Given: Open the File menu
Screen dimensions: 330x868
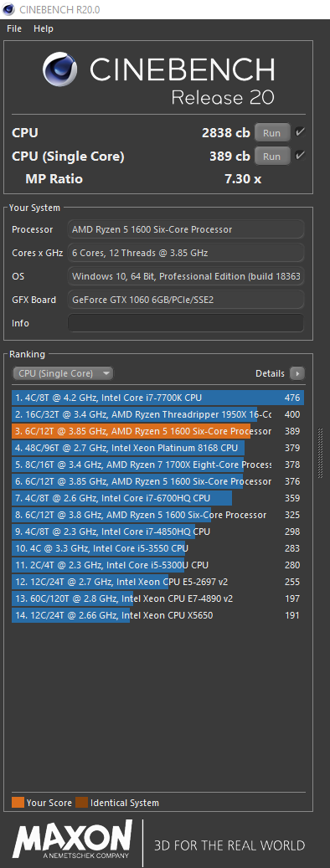Looking at the screenshot, I should [x=14, y=28].
